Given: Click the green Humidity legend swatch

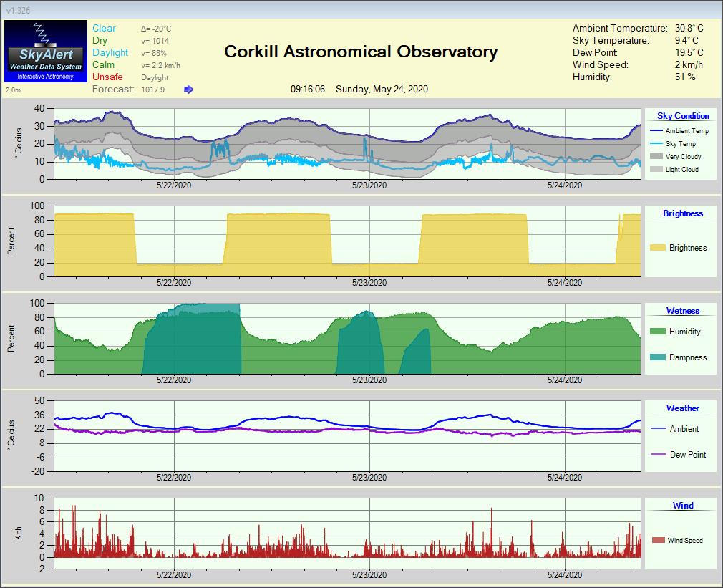Looking at the screenshot, I should [657, 332].
